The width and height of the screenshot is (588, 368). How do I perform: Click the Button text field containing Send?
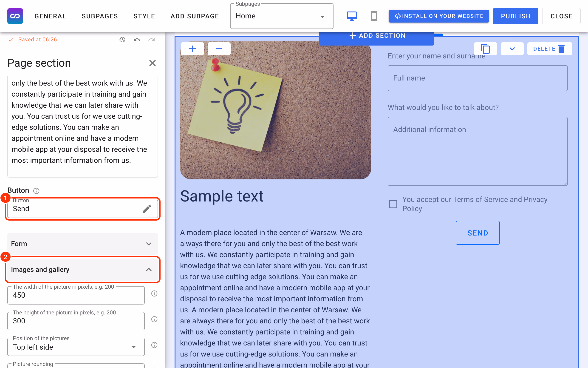[x=83, y=209]
